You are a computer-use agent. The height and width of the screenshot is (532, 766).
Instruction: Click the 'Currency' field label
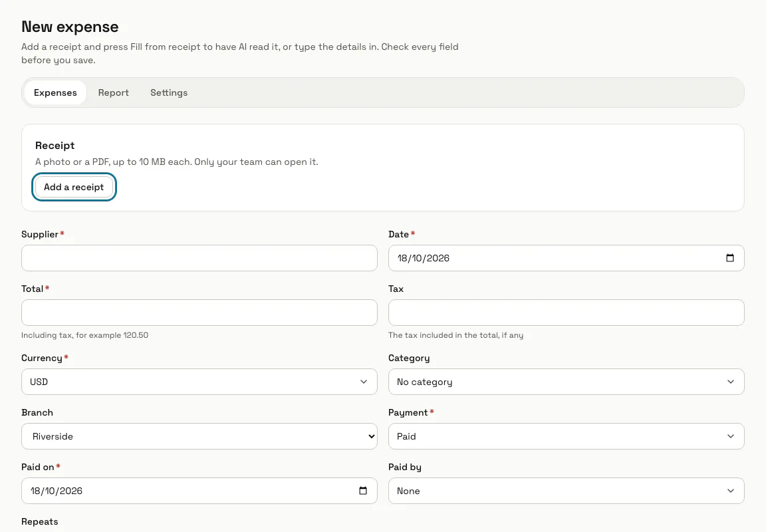click(41, 358)
